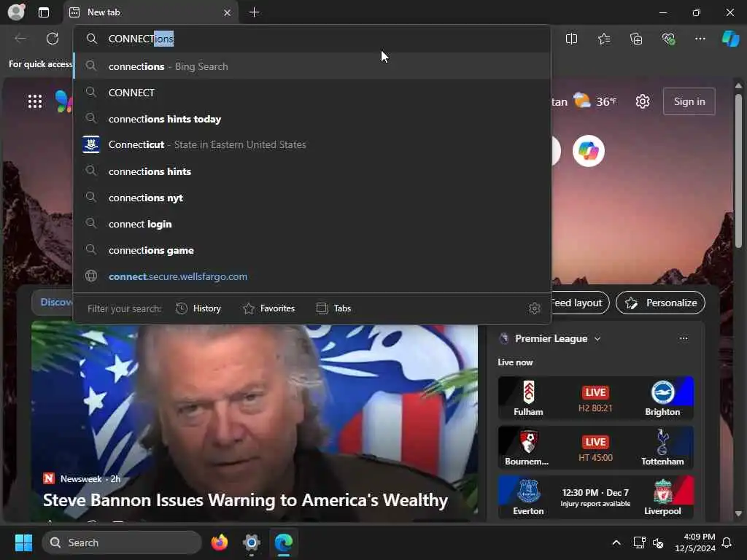Open Settings gear app on taskbar
This screenshot has width=747, height=560.
pyautogui.click(x=252, y=542)
